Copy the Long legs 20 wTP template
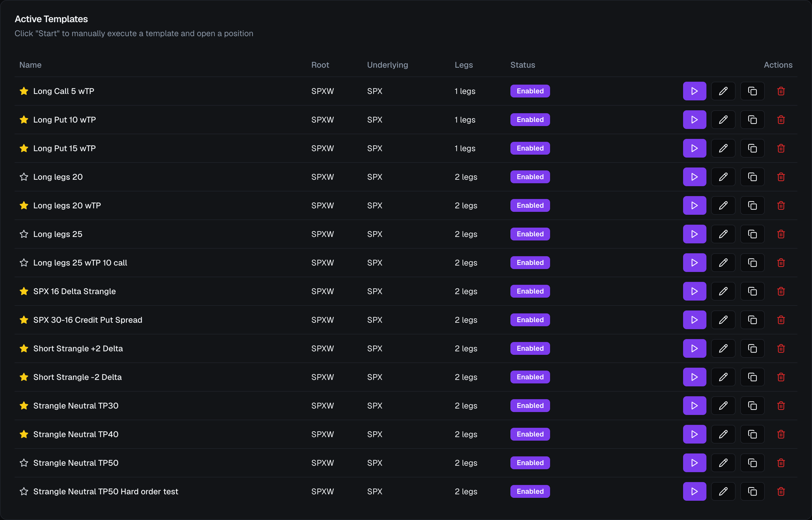This screenshot has width=812, height=520. click(x=752, y=205)
